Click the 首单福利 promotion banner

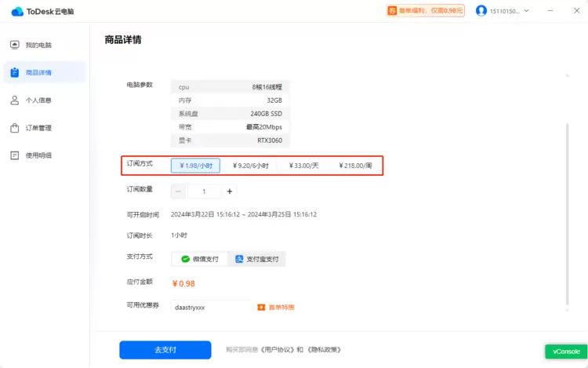tap(426, 11)
